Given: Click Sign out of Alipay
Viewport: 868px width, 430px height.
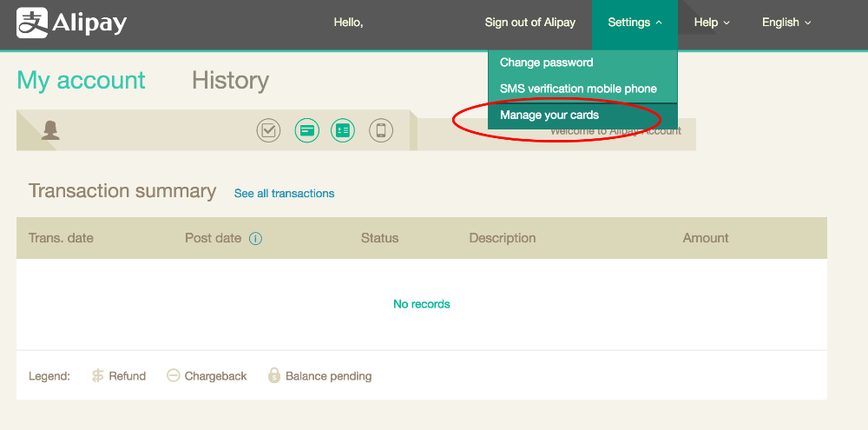Looking at the screenshot, I should click(529, 23).
